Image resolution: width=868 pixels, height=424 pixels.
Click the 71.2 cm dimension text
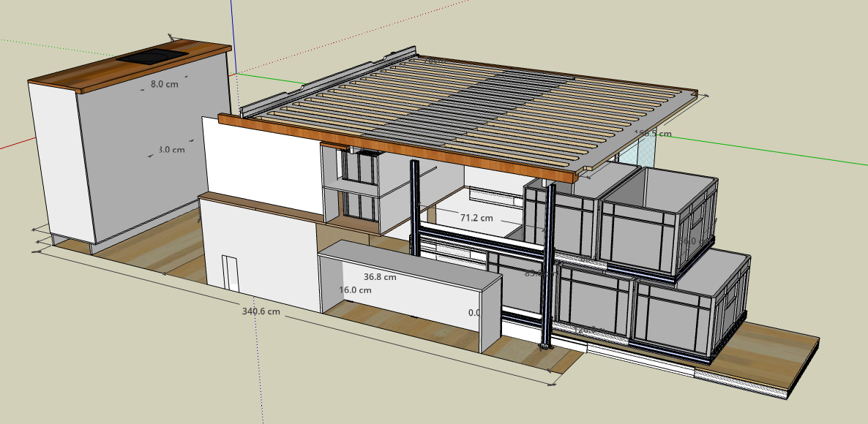coord(476,218)
